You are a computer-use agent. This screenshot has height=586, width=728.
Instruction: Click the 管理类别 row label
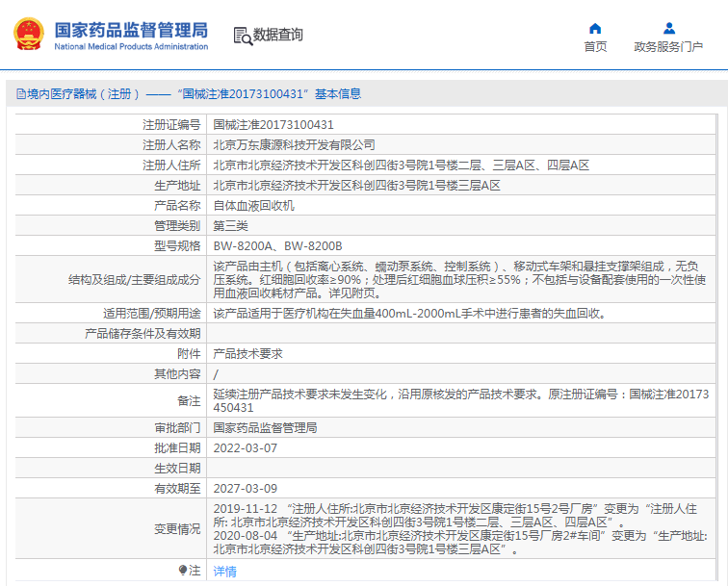tap(177, 226)
